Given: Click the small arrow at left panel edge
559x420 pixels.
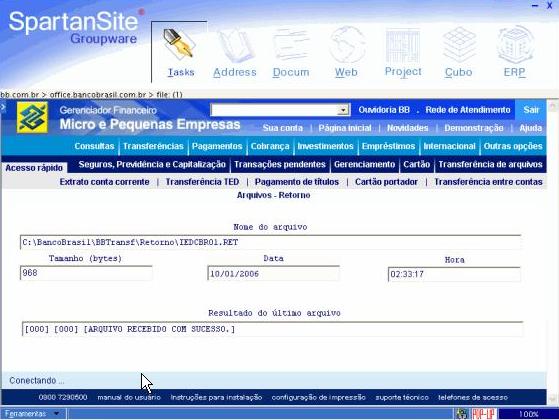Looking at the screenshot, I should point(3,106).
